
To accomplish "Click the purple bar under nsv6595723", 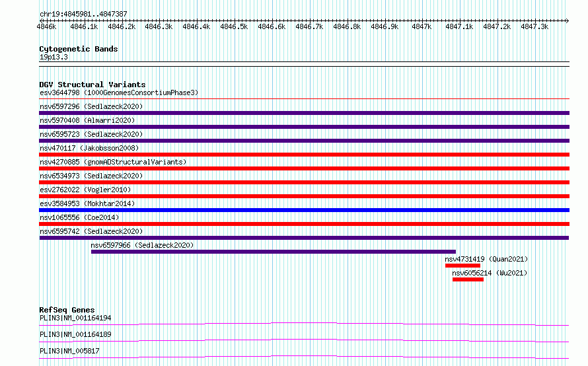I will tap(304, 141).
